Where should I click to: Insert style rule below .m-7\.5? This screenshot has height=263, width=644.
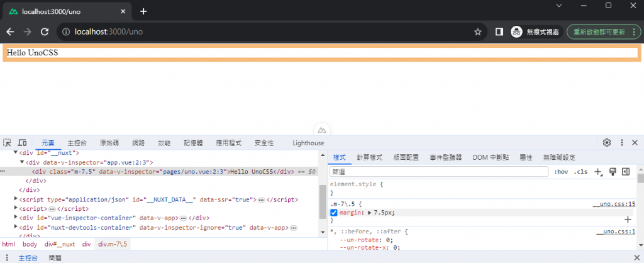[x=628, y=220]
